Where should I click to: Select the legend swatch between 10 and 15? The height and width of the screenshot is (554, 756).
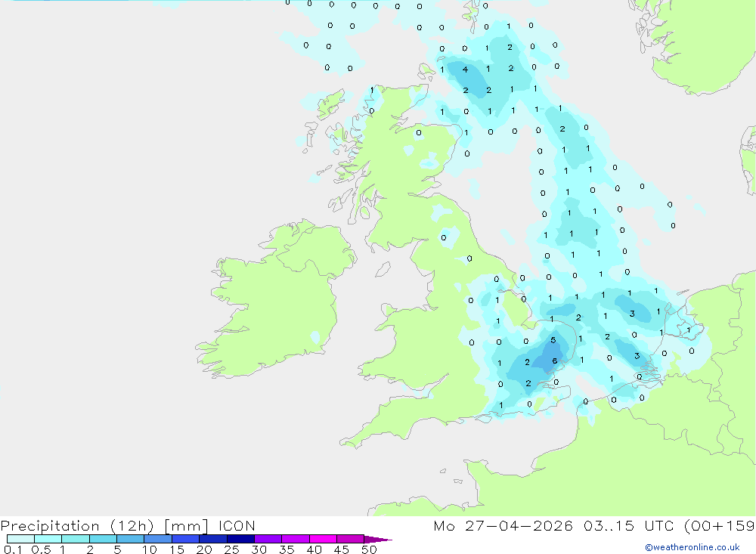point(158,539)
